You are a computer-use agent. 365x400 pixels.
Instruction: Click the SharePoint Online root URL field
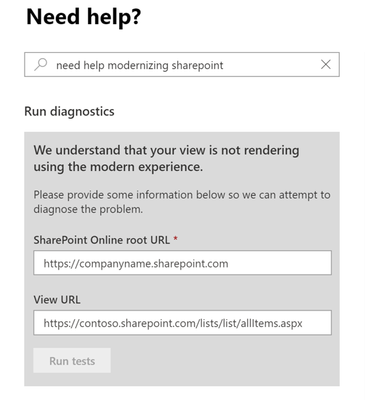182,263
